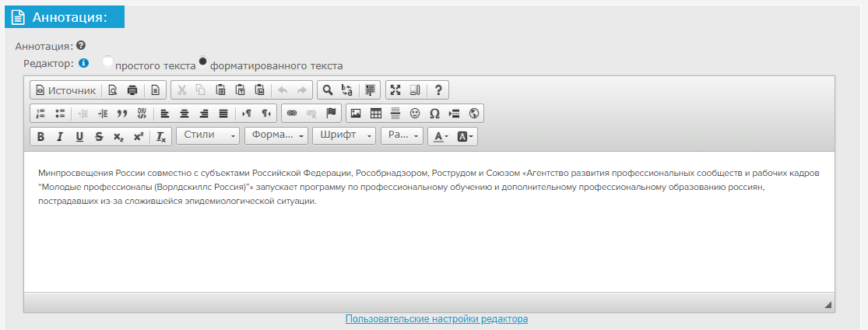Viewport: 868px width, 330px height.
Task: Toggle bold formatting
Action: [40, 137]
